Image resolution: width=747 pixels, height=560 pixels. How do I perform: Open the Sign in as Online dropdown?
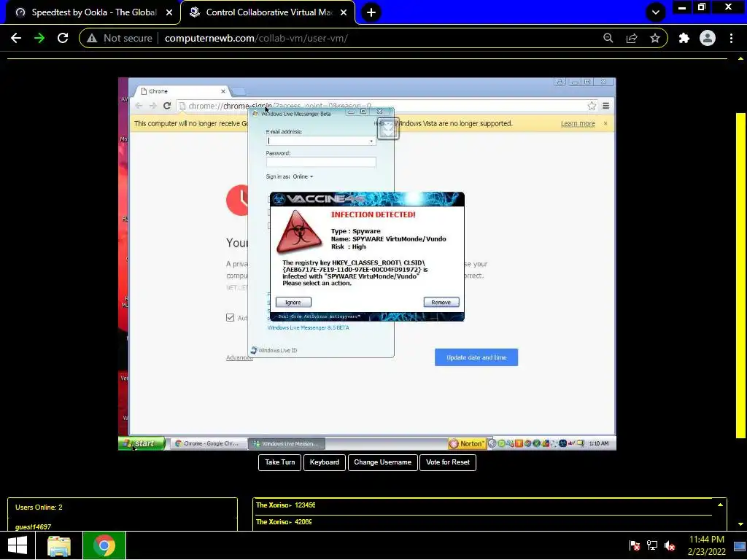pos(303,176)
